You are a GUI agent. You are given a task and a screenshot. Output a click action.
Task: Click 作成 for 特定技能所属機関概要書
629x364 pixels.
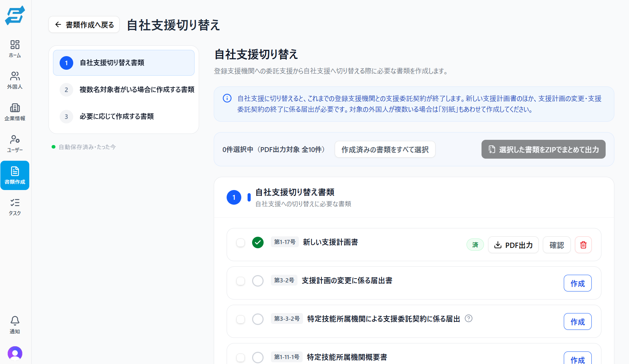[578, 358]
